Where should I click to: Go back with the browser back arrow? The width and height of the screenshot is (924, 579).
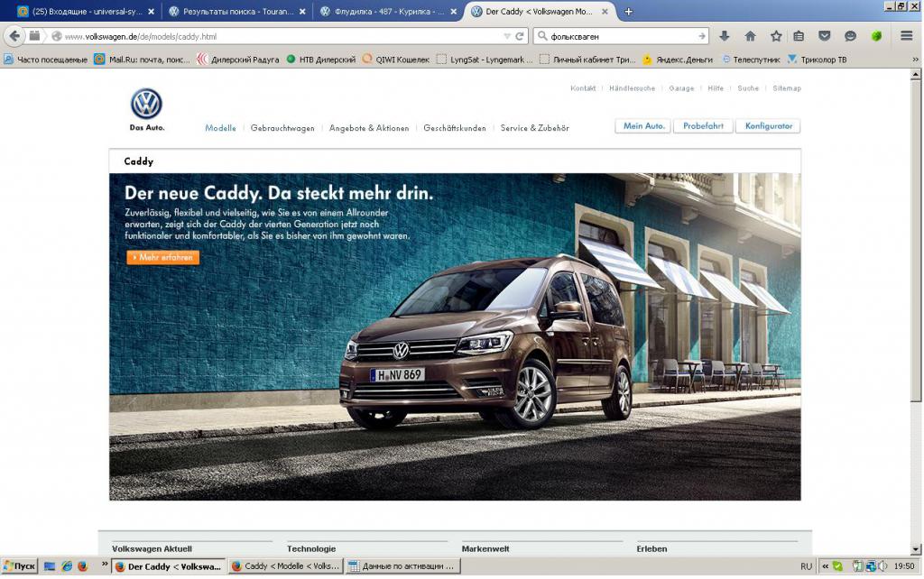point(14,36)
